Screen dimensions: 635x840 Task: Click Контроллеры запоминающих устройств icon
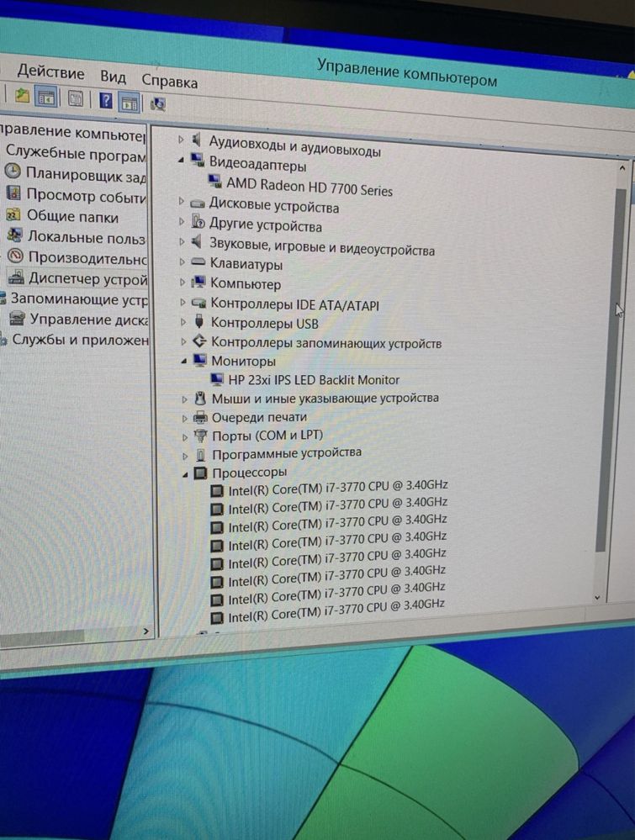(x=199, y=341)
